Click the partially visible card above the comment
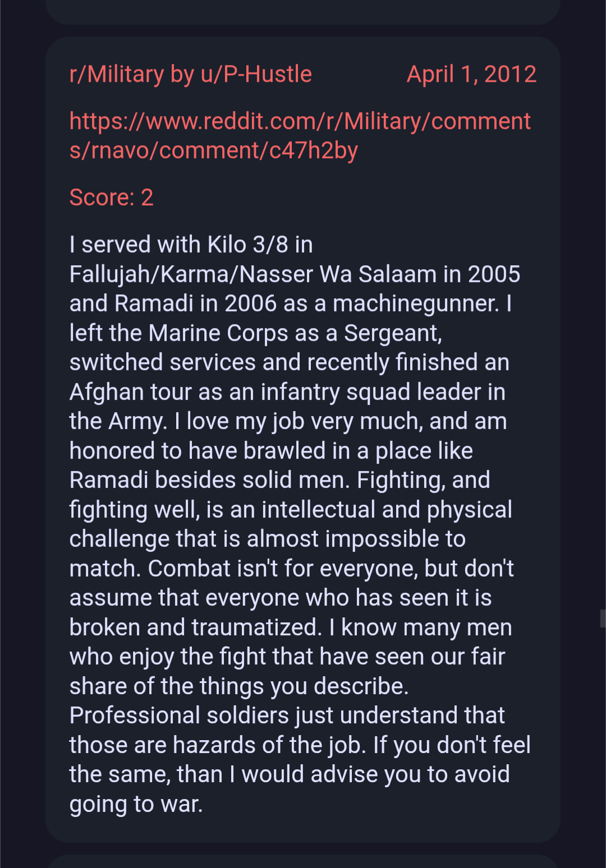 click(x=303, y=11)
